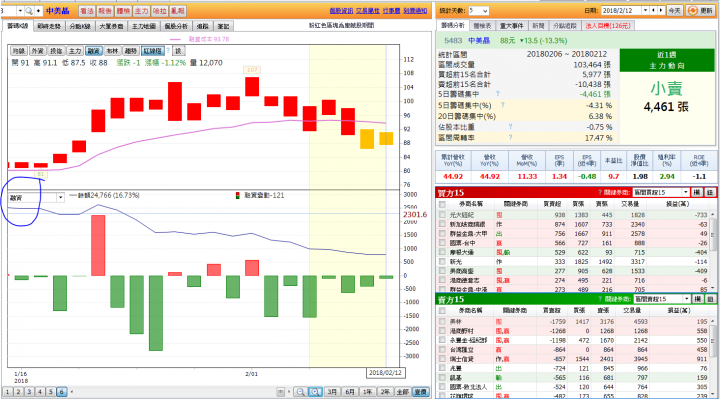Screen dimensions: 720x399
Task: Select chart page 6 button
Action: [x=61, y=392]
